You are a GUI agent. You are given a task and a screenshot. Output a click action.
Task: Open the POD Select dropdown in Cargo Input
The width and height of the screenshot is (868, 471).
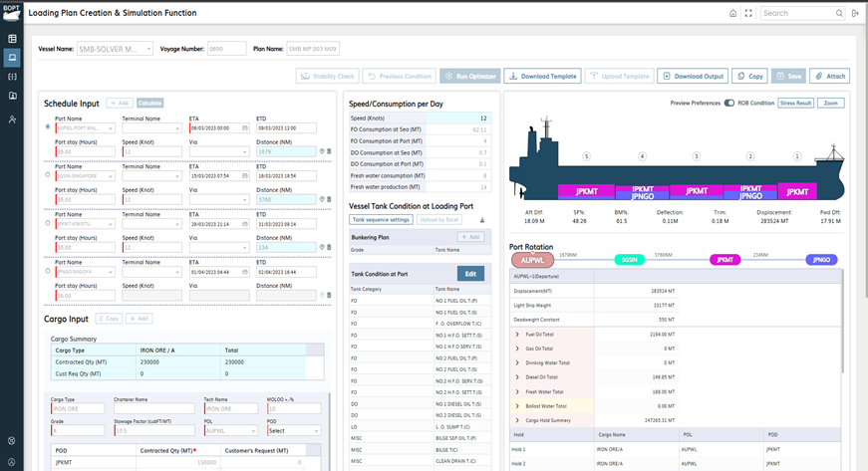(293, 430)
